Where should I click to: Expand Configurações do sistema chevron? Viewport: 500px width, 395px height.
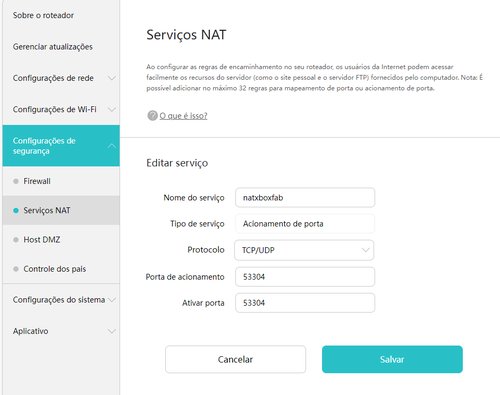[112, 300]
